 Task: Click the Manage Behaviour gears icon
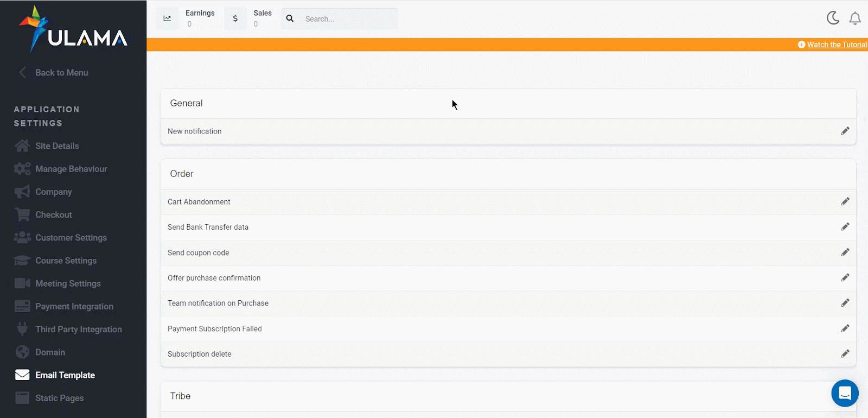point(22,169)
